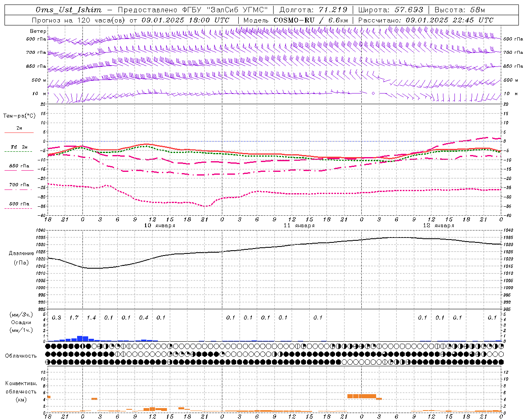Click the 12 января date label
The height and width of the screenshot is (420, 525).
pyautogui.click(x=438, y=226)
